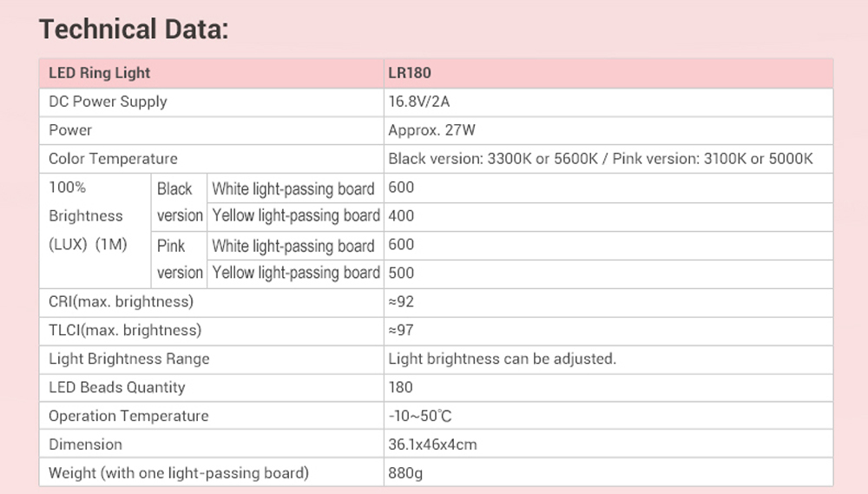Select the operation temperature value -10~50℃
Image resolution: width=868 pixels, height=494 pixels.
tap(420, 416)
